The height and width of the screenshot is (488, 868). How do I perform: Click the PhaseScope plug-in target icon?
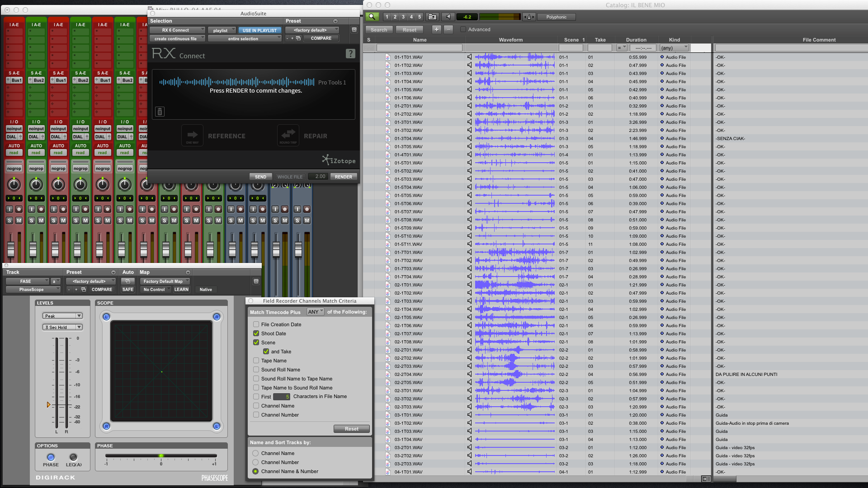(x=256, y=281)
